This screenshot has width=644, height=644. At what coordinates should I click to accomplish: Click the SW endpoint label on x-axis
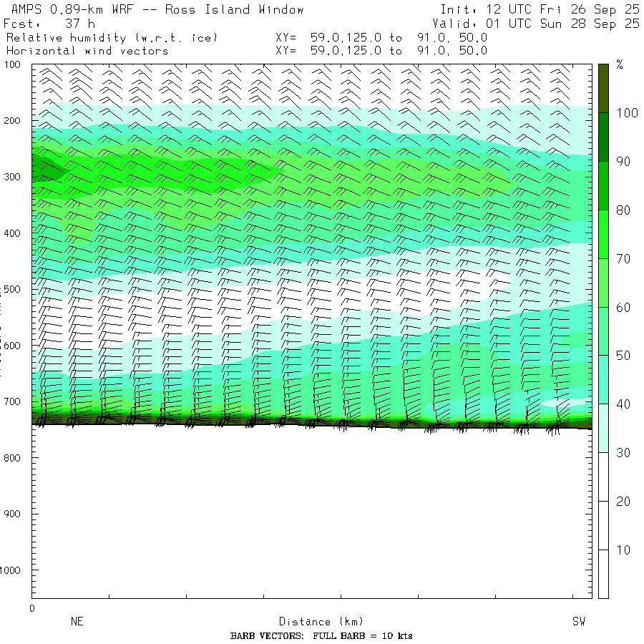point(578,622)
